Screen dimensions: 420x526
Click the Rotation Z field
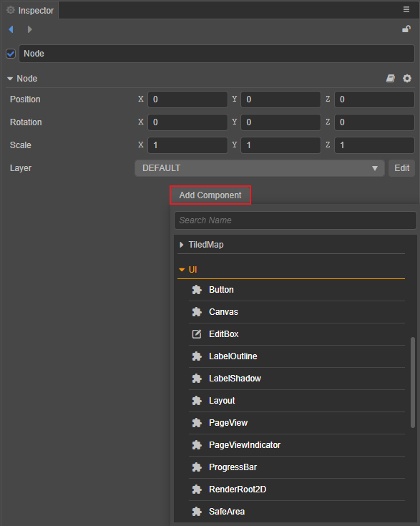point(374,122)
